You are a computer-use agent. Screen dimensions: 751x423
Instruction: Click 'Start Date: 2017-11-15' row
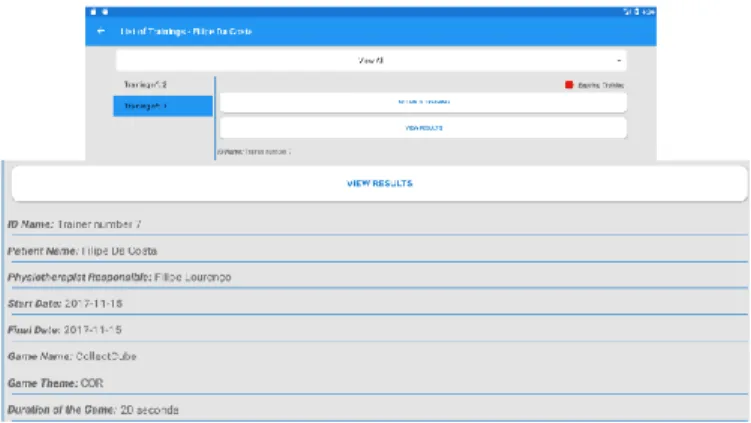(x=65, y=303)
